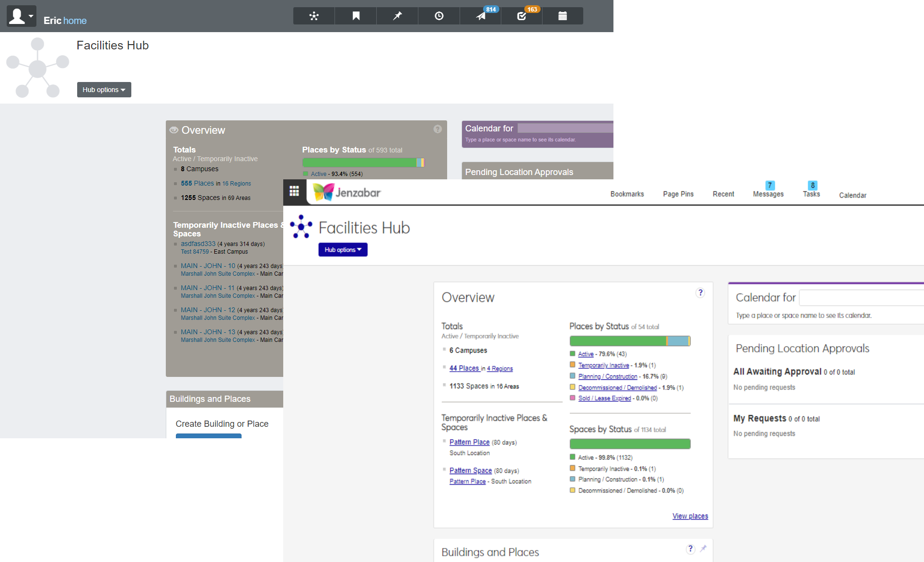This screenshot has height=562, width=924.
Task: Click the hub network icon in top toolbar
Action: [x=314, y=16]
